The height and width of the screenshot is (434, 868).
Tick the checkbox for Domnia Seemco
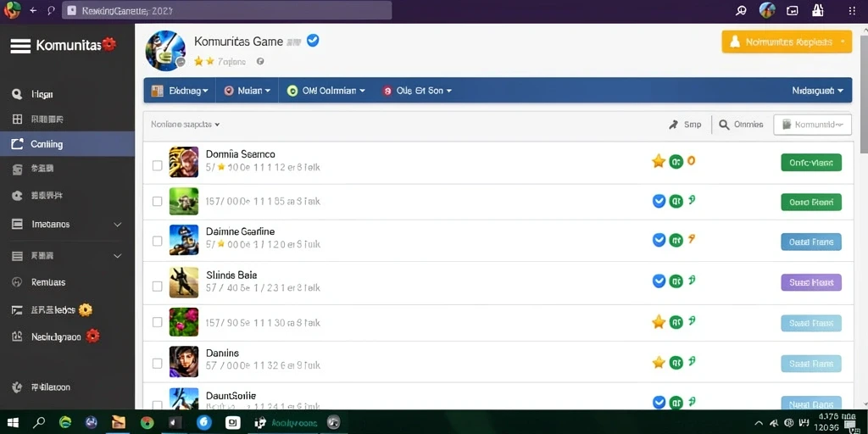(157, 165)
